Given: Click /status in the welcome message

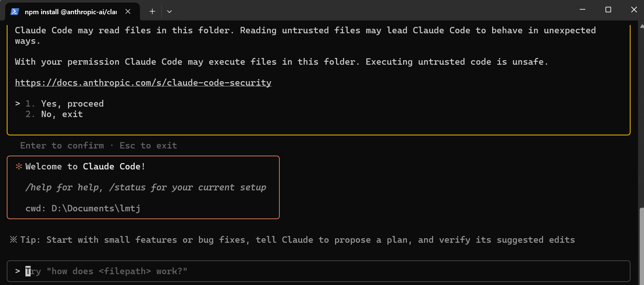Looking at the screenshot, I should pyautogui.click(x=128, y=187).
